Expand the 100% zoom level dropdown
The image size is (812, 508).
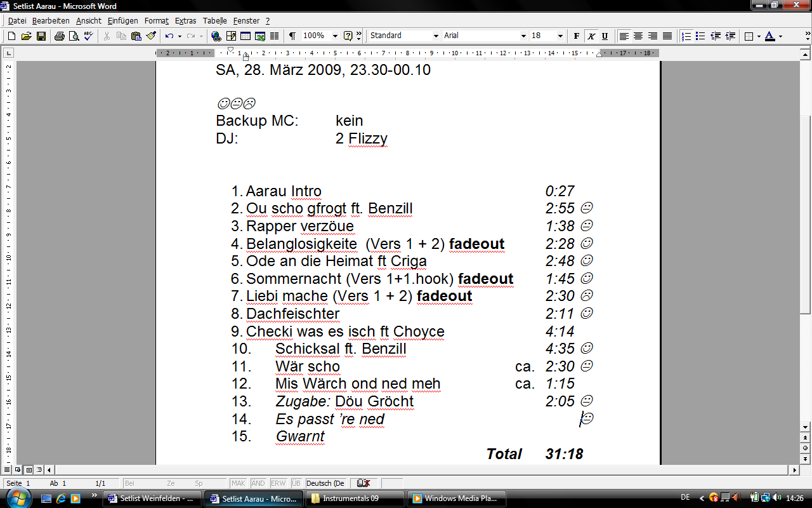pos(335,36)
